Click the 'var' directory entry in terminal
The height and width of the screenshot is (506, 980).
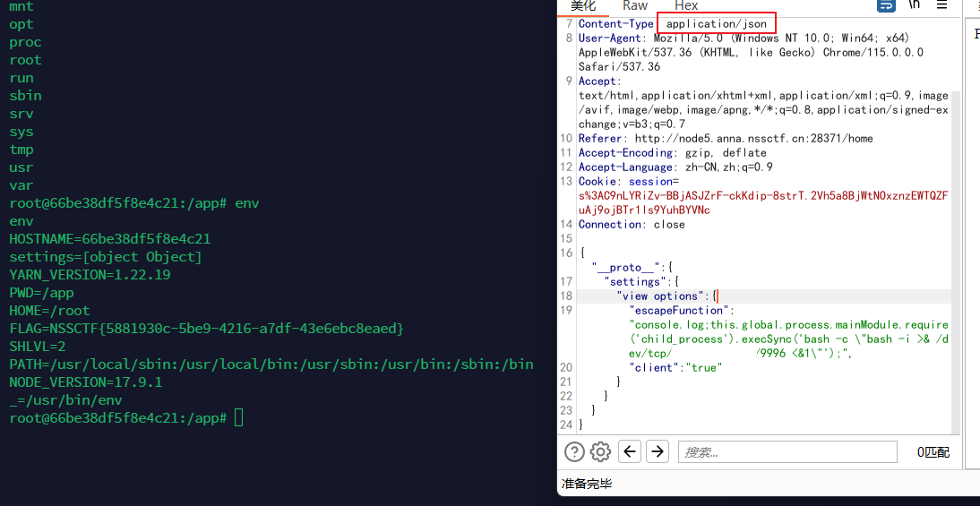[21, 185]
